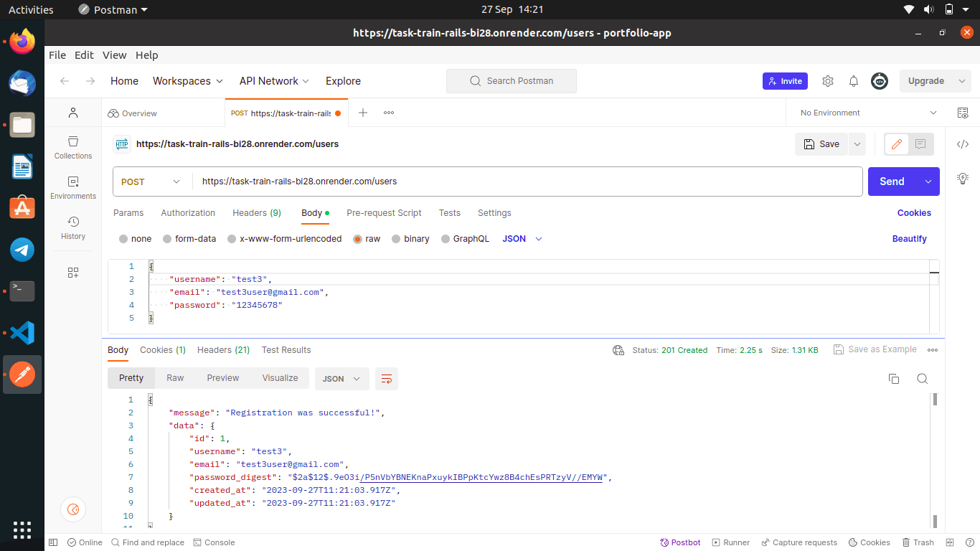Choose the GraphQL body option
Screen dimensions: 980x551
pos(446,239)
